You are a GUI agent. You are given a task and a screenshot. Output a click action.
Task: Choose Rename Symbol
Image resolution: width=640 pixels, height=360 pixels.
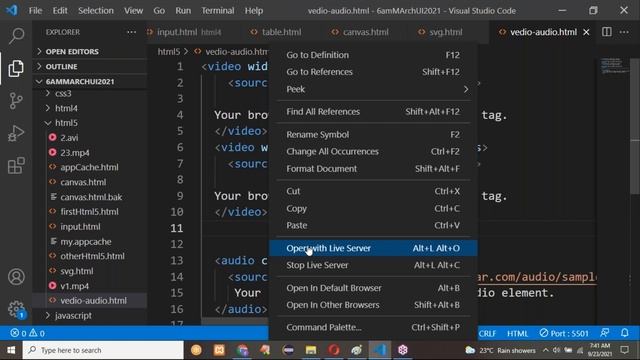373,134
